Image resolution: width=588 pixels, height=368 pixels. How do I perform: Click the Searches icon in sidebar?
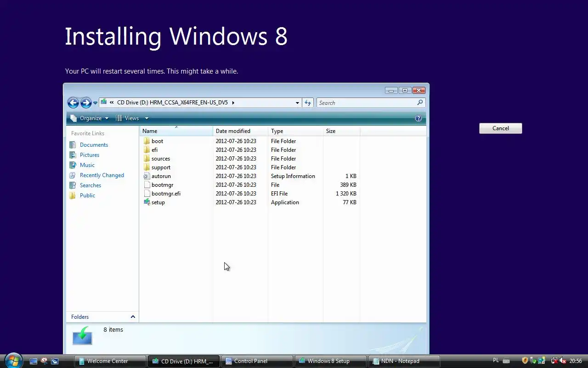click(x=73, y=185)
